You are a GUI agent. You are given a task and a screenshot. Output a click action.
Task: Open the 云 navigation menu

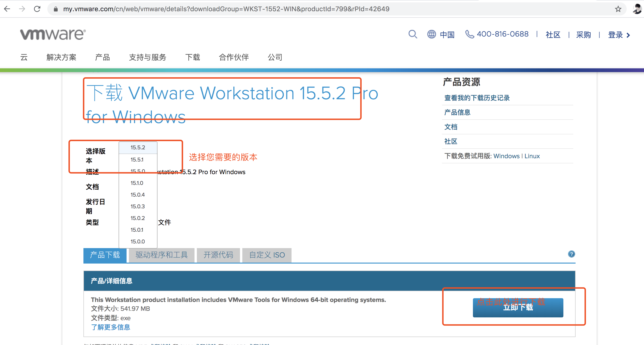pos(24,57)
